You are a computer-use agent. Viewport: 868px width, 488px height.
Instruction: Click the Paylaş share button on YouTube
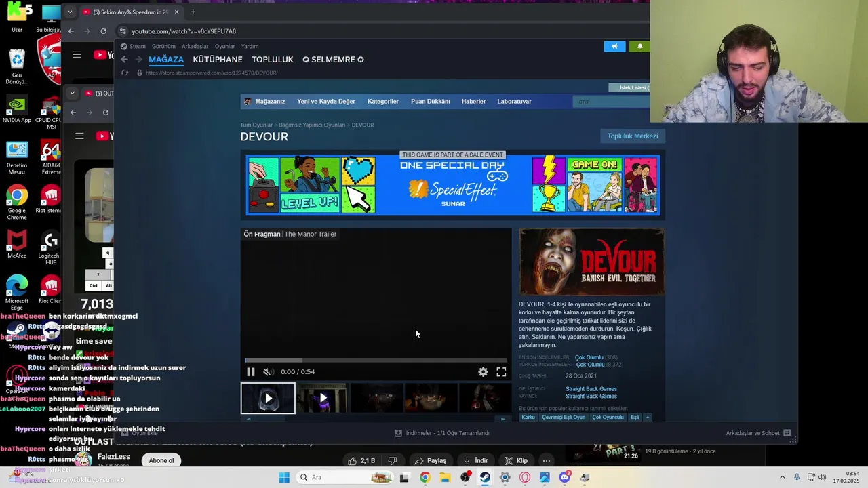[x=431, y=460]
